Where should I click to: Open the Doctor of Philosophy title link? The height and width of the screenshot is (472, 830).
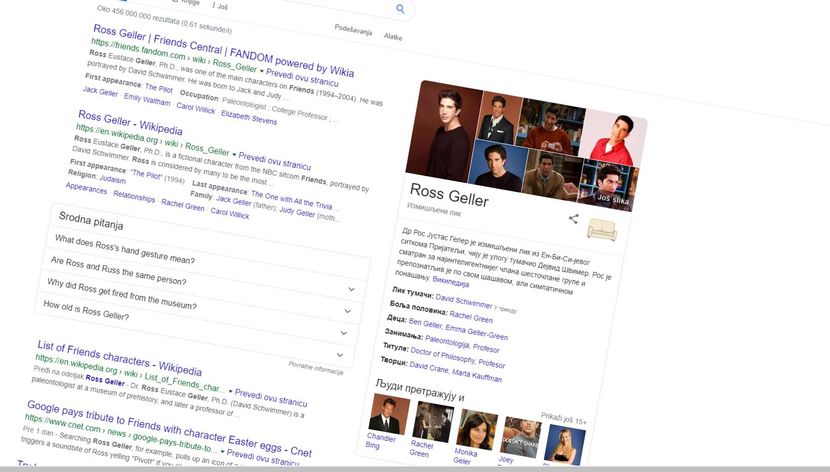443,356
